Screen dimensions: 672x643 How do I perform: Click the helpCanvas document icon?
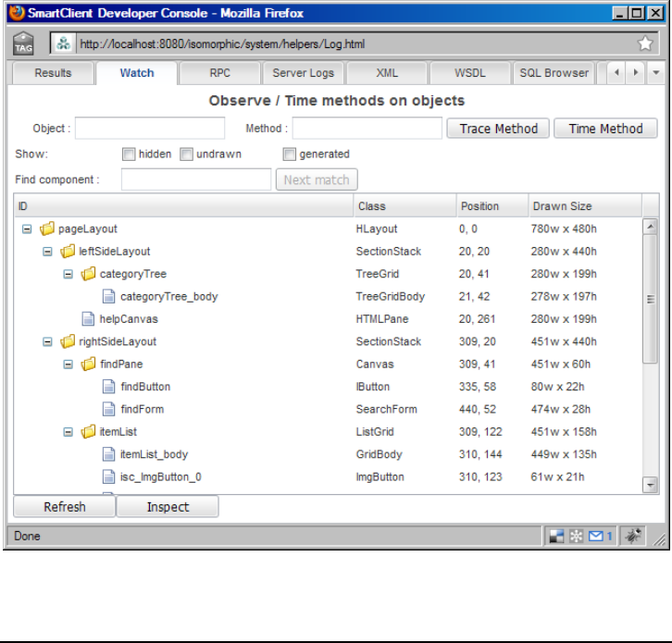pyautogui.click(x=88, y=319)
